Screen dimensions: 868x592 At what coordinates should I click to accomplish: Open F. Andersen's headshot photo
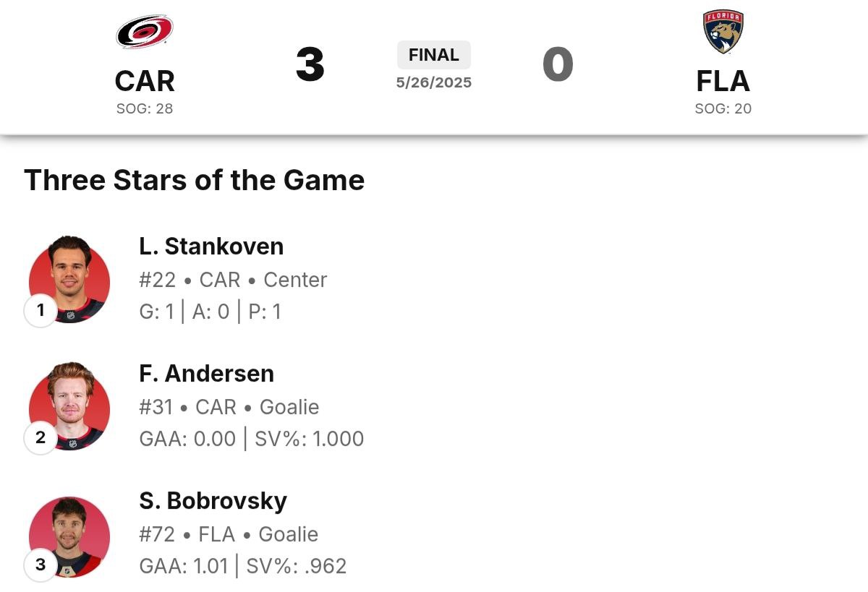click(70, 406)
